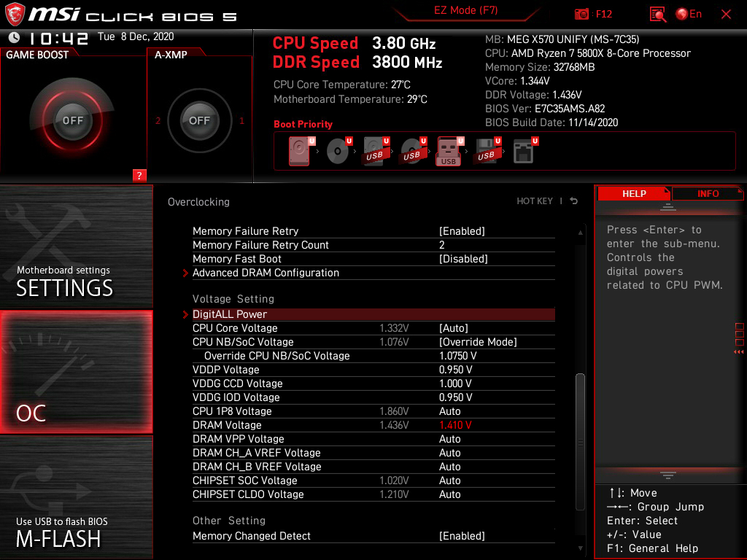Open the M-FLASH BIOS flashing section
Screen dimensions: 747x560
click(76, 497)
